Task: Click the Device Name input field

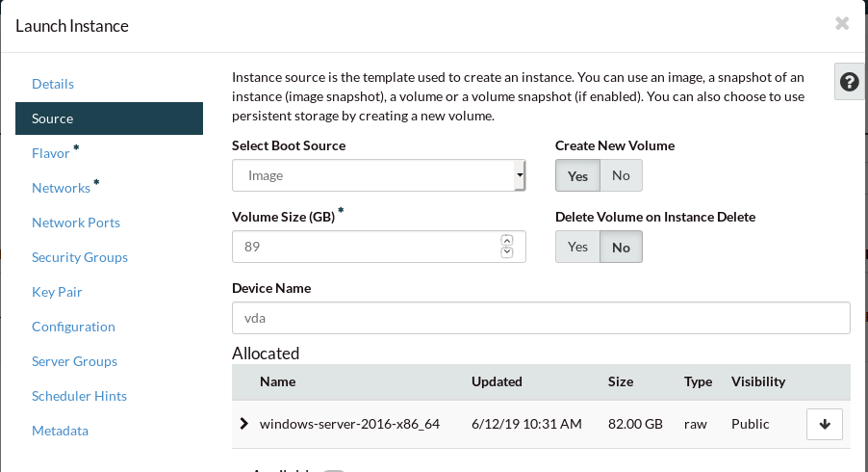Action: 541,318
